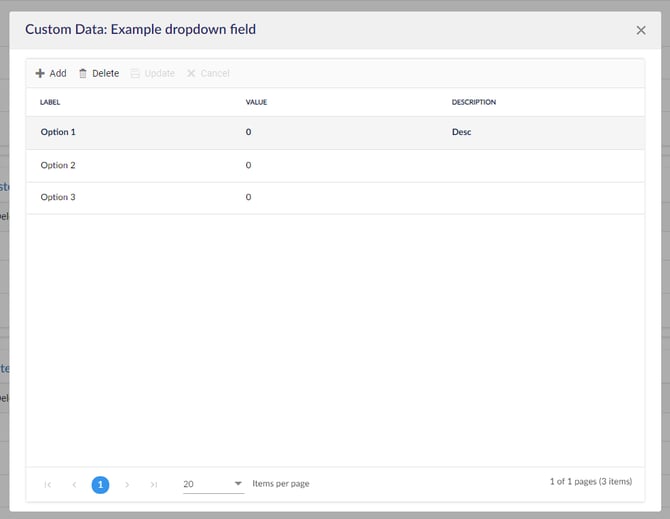Select the Option 3 row
The image size is (670, 519).
pyautogui.click(x=58, y=197)
